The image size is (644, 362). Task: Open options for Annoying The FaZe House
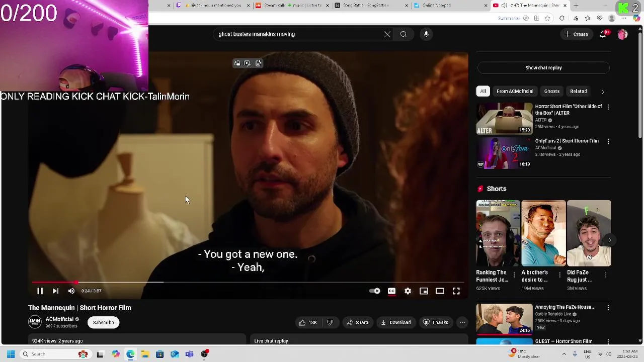608,308
